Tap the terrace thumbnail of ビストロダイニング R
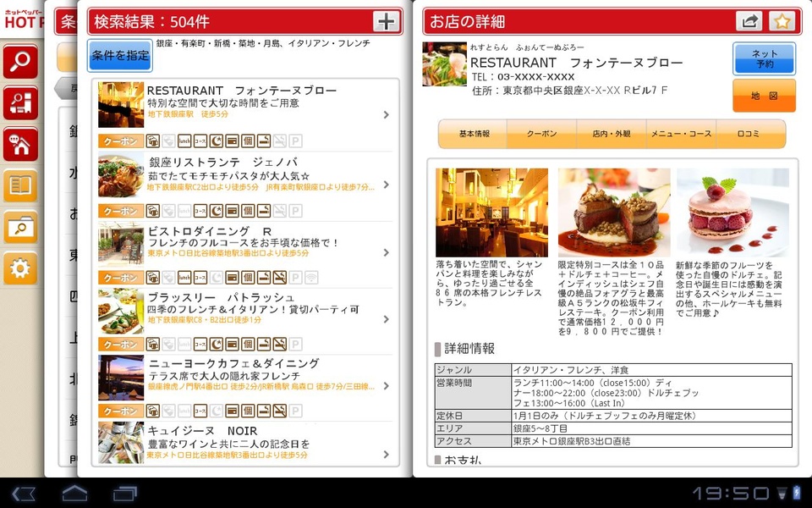This screenshot has height=508, width=812. point(121,244)
